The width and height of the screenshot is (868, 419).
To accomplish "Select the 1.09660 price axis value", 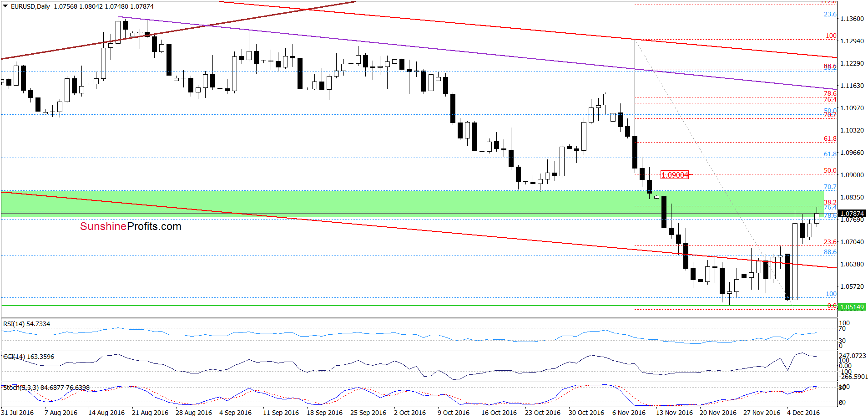I will (x=852, y=153).
